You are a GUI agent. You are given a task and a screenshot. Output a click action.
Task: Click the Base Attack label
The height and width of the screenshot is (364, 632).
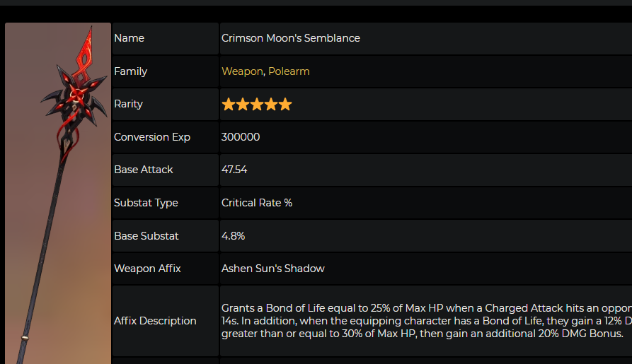[144, 170]
